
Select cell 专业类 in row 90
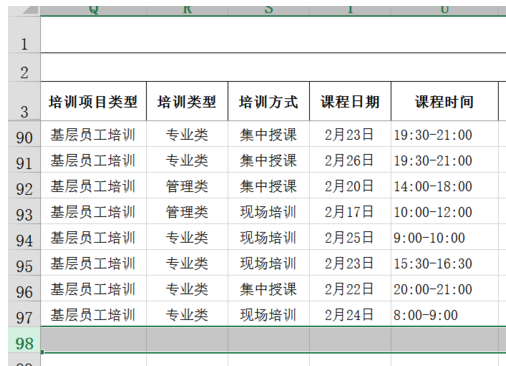coord(187,134)
